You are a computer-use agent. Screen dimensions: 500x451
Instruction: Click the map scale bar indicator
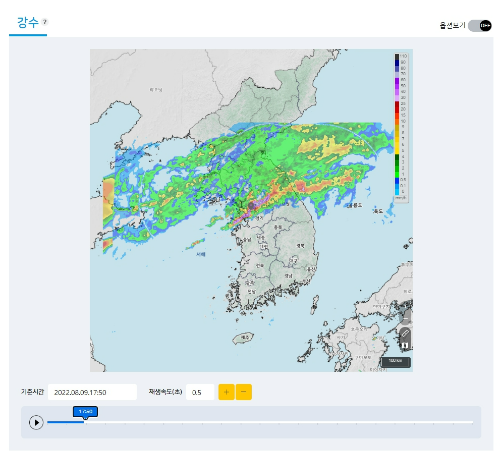[396, 362]
